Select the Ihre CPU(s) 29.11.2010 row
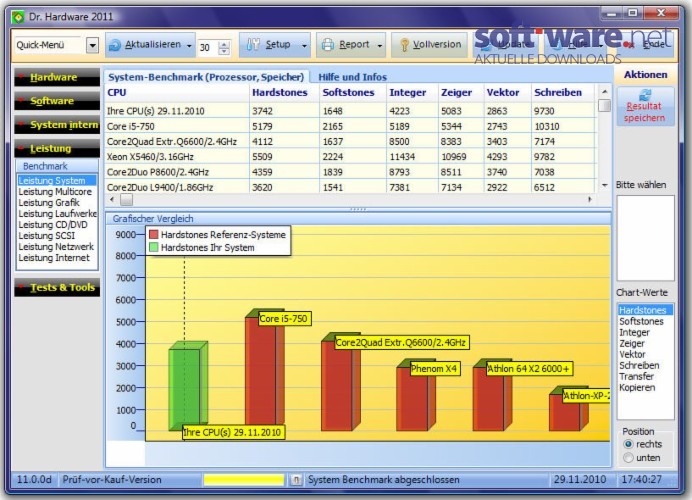The height and width of the screenshot is (500, 692). (350, 111)
